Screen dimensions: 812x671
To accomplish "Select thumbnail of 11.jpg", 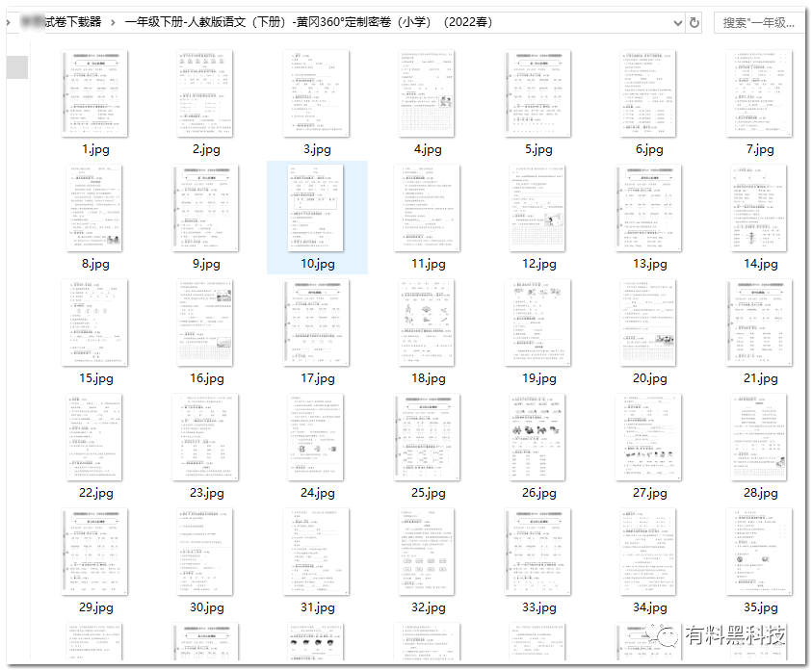I will coord(428,208).
